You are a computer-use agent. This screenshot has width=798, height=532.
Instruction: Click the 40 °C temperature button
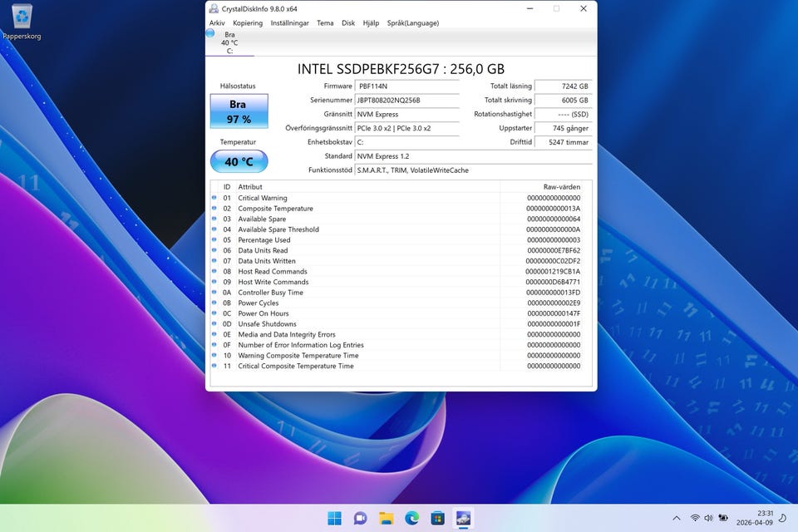point(239,161)
